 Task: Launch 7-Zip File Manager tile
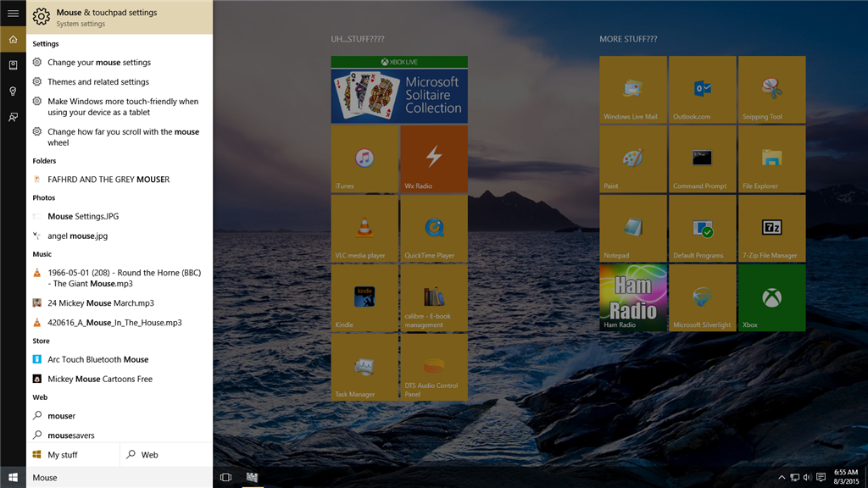tap(771, 229)
